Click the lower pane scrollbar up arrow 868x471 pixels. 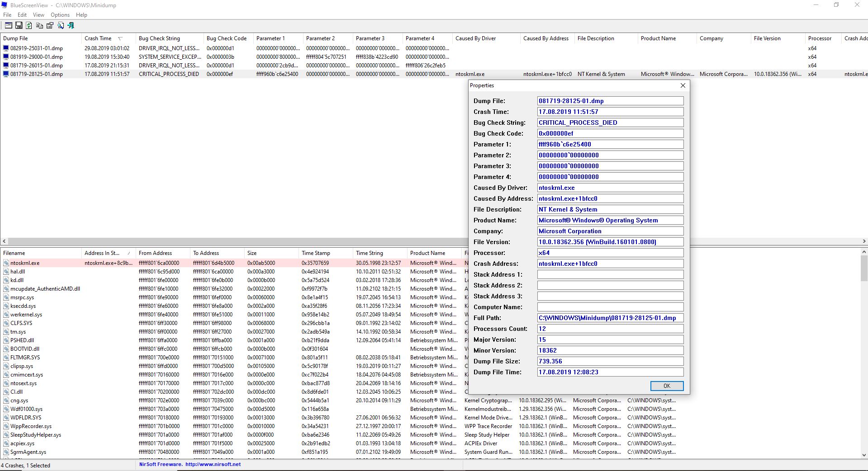pos(864,252)
